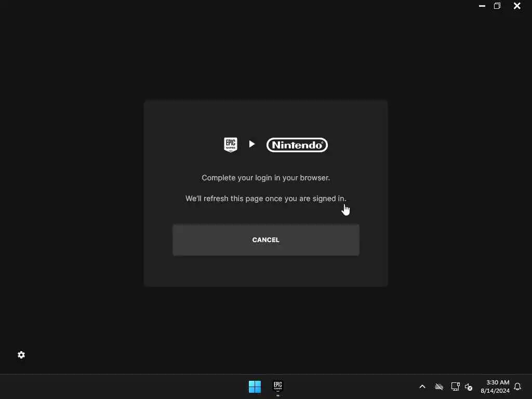532x399 pixels.
Task: Restore down the Epic Games window
Action: tap(497, 6)
